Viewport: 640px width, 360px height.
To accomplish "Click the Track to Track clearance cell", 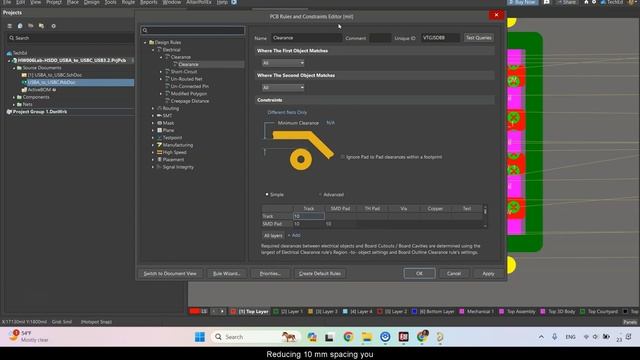I will (x=309, y=216).
